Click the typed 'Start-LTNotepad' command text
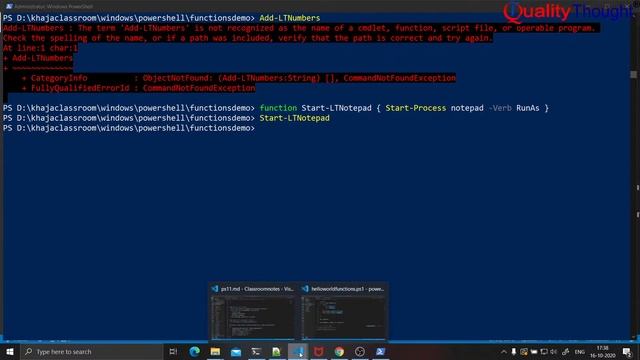Image resolution: width=640 pixels, height=360 pixels. pos(294,118)
